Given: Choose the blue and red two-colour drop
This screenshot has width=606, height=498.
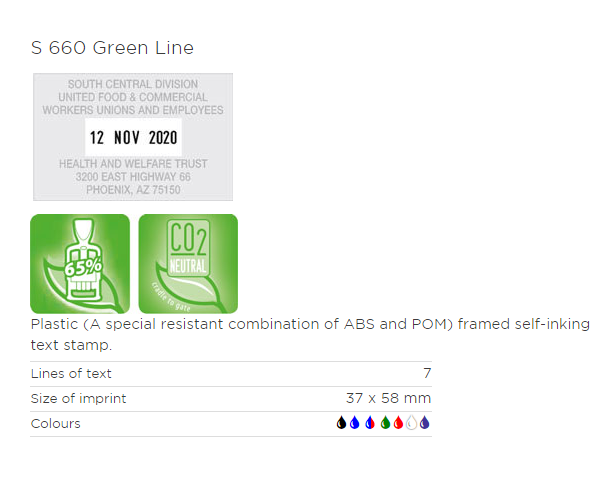Looking at the screenshot, I should coord(370,423).
